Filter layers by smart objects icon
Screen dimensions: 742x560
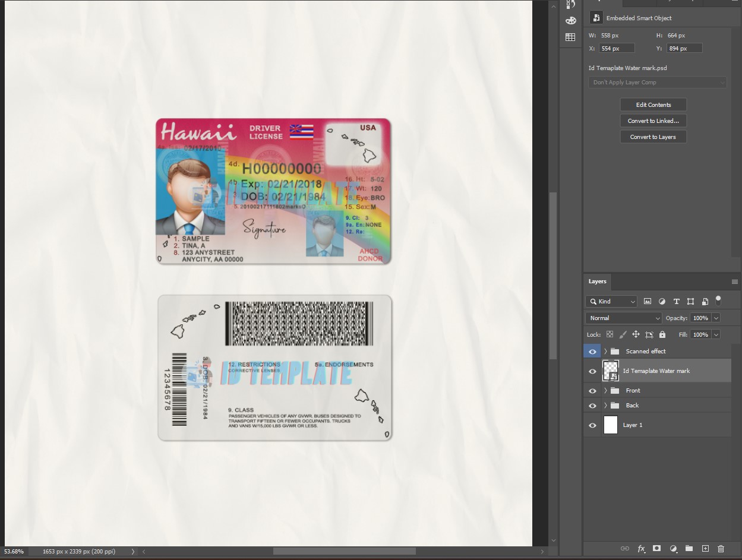pos(705,302)
